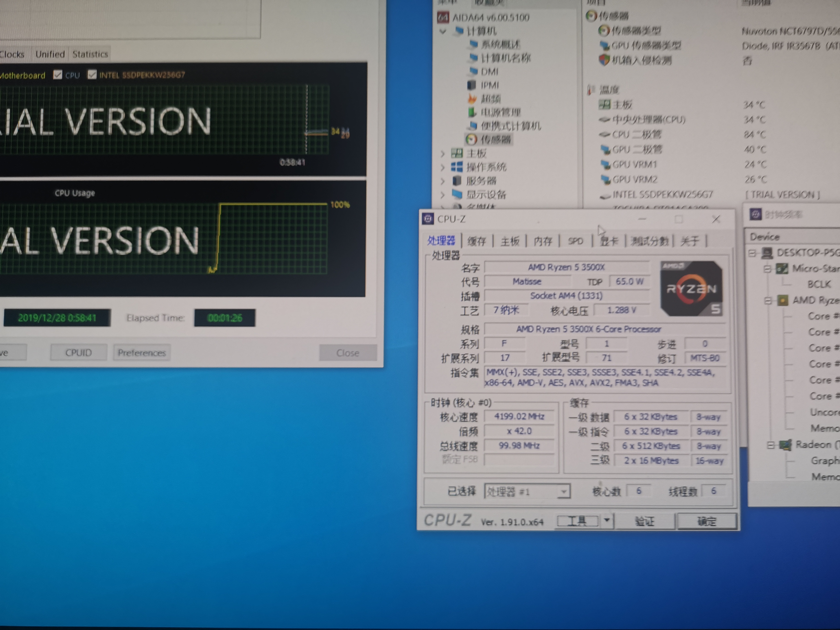Select the DMI tree item icon
The height and width of the screenshot is (630, 840).
473,71
